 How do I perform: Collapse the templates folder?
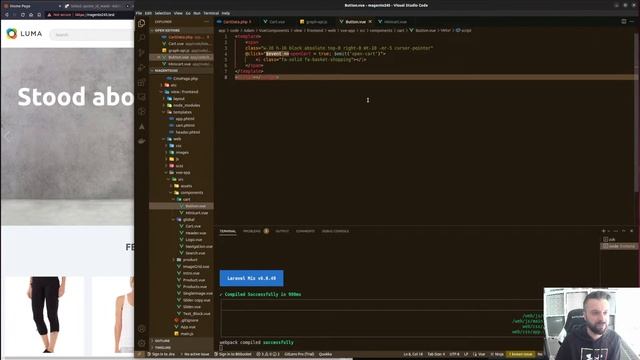(182, 112)
